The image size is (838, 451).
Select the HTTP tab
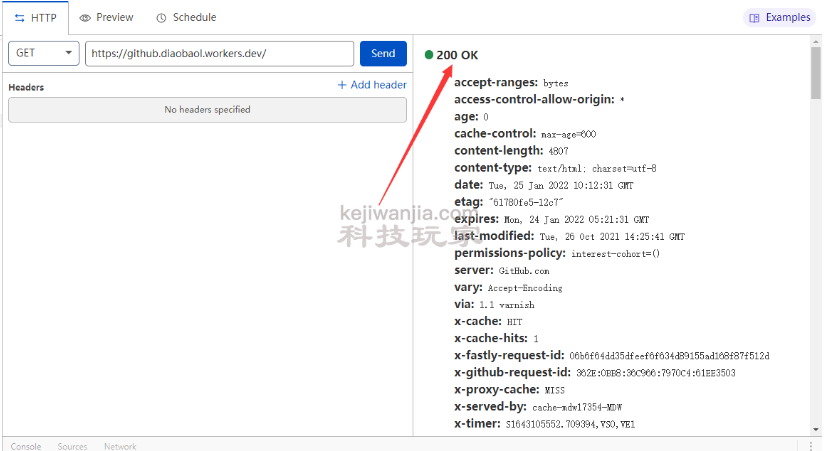pyautogui.click(x=35, y=18)
